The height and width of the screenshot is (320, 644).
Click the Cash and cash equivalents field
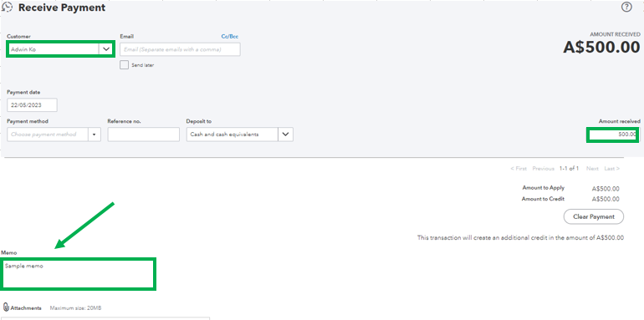pos(233,135)
